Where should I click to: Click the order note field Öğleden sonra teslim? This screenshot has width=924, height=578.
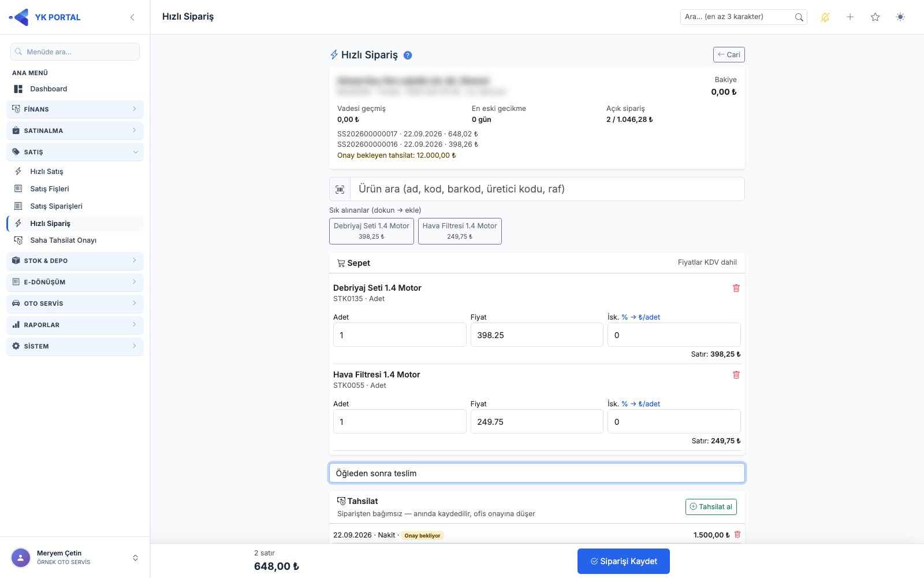coord(537,473)
